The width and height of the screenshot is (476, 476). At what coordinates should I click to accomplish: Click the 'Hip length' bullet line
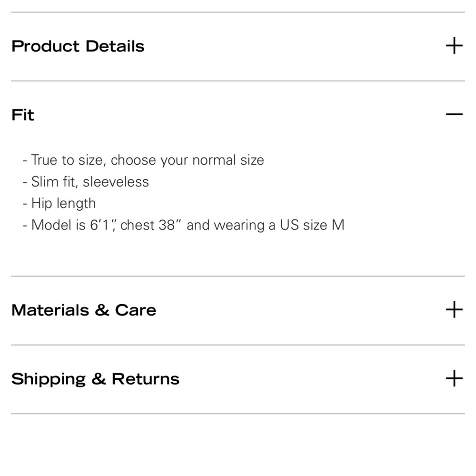59,203
